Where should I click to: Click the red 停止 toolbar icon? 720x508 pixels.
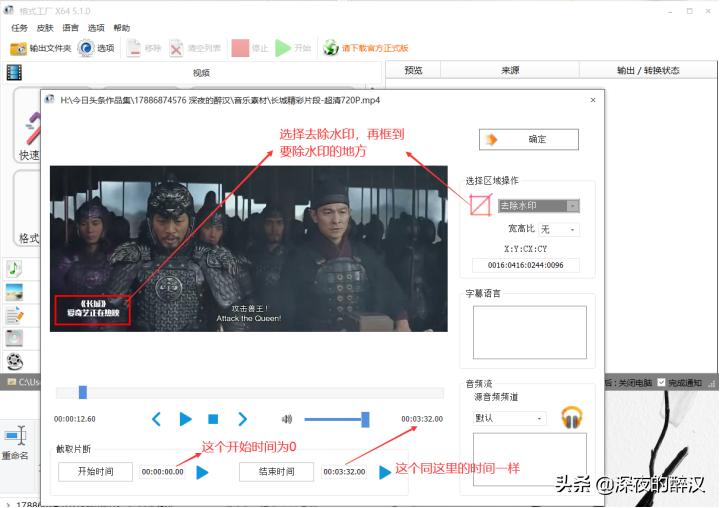[240, 48]
